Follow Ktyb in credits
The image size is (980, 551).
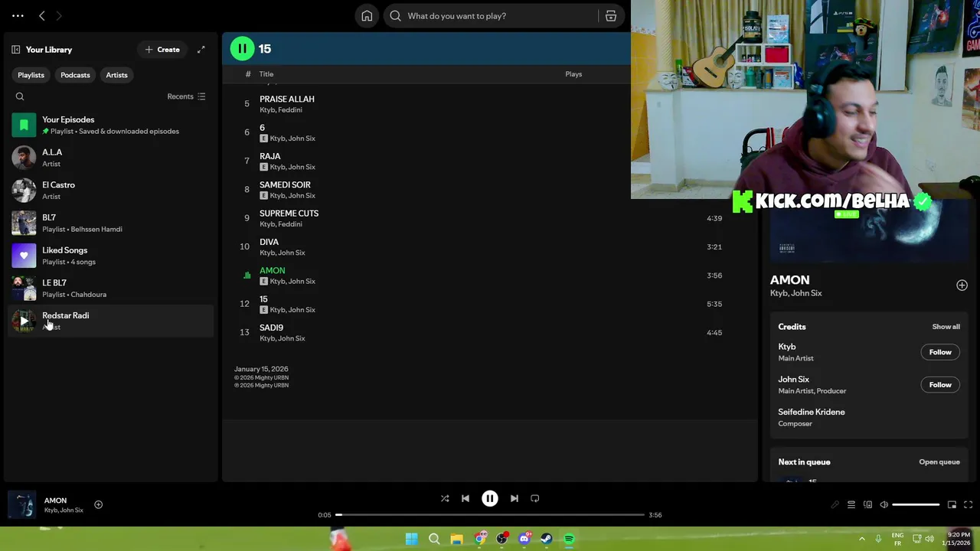940,352
